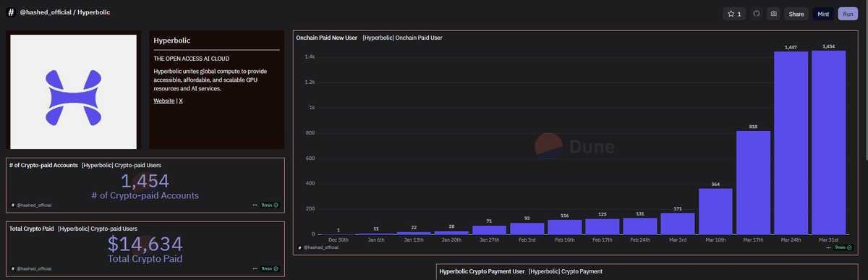Screen dimensions: 868x280
Task: Click the Mar 10th bar labeled 364
Action: click(715, 211)
